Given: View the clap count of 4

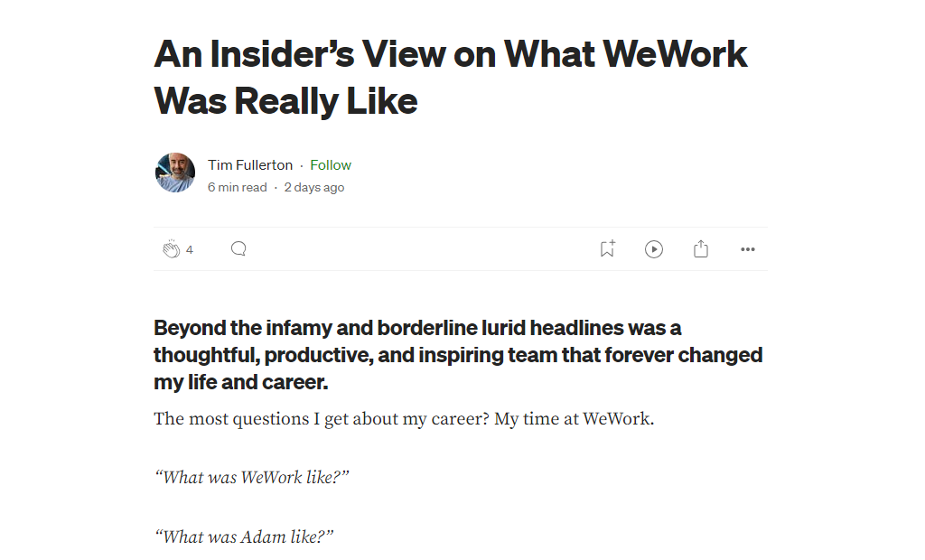Looking at the screenshot, I should click(190, 250).
